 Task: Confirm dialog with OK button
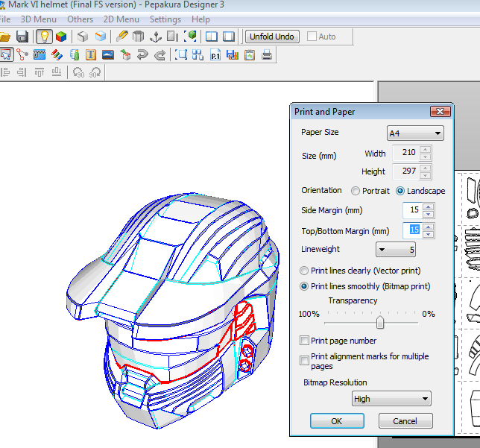[337, 421]
